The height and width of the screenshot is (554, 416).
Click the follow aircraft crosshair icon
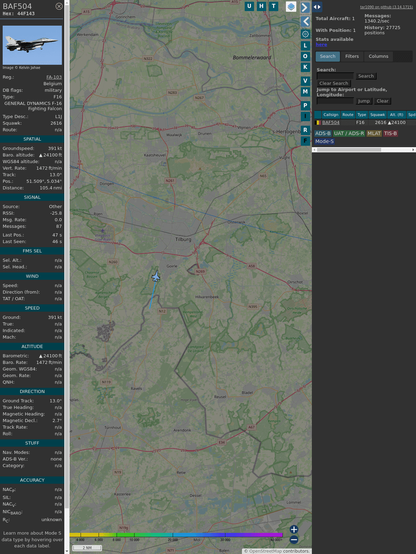pos(305,34)
